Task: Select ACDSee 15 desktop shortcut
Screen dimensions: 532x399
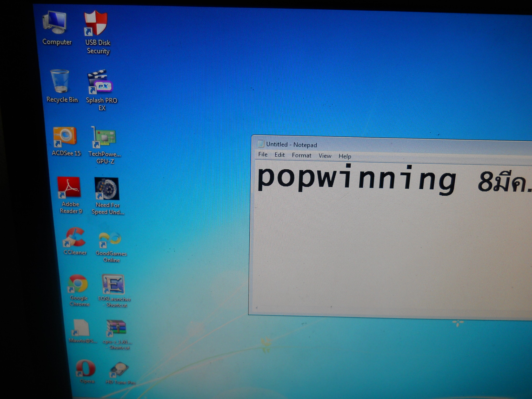Action: tap(65, 136)
